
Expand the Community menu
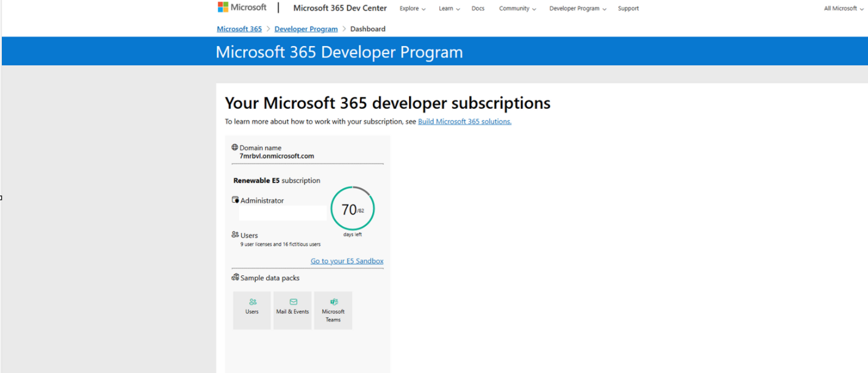tap(517, 9)
